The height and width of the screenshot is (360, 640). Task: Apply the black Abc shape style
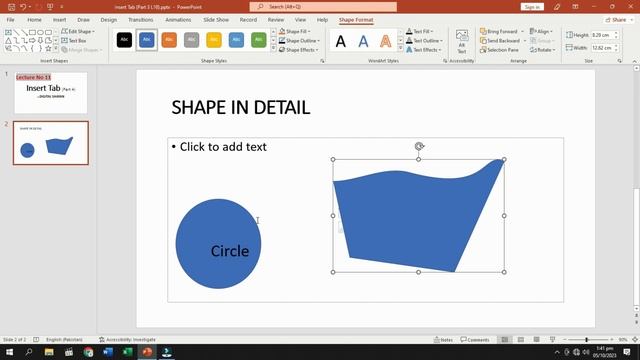coord(124,40)
